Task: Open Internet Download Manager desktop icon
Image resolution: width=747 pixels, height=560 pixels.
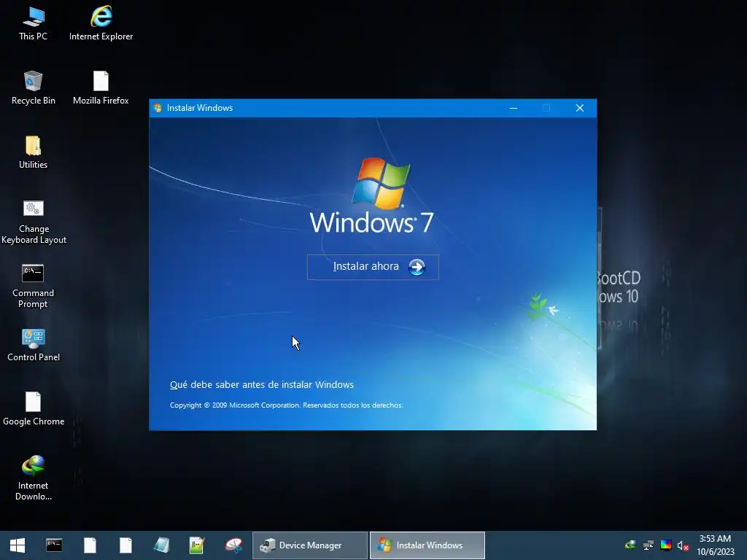Action: (x=34, y=478)
